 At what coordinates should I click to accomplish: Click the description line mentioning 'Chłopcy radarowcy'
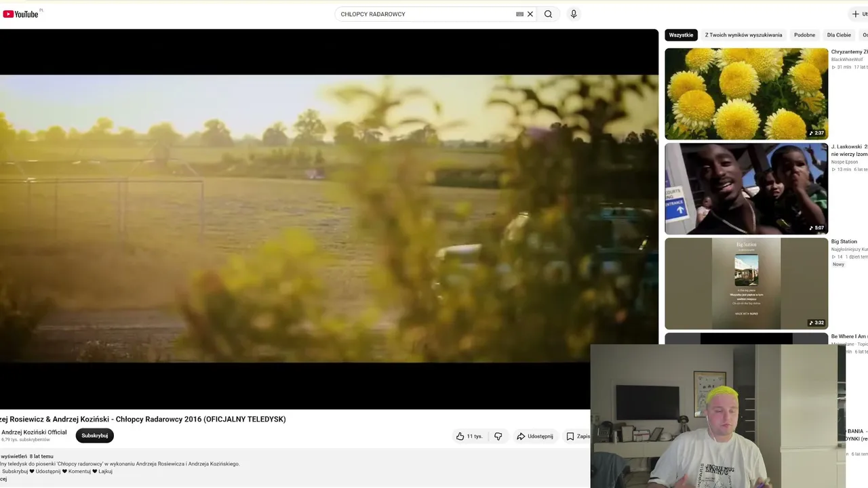120,464
